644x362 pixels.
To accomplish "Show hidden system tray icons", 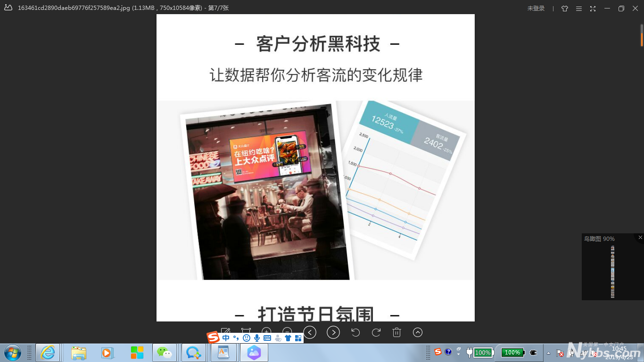I will point(548,353).
